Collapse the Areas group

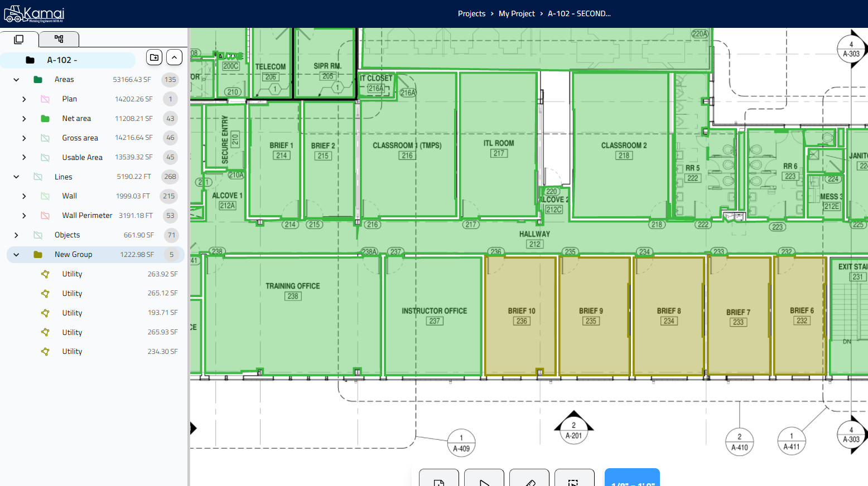(16, 80)
